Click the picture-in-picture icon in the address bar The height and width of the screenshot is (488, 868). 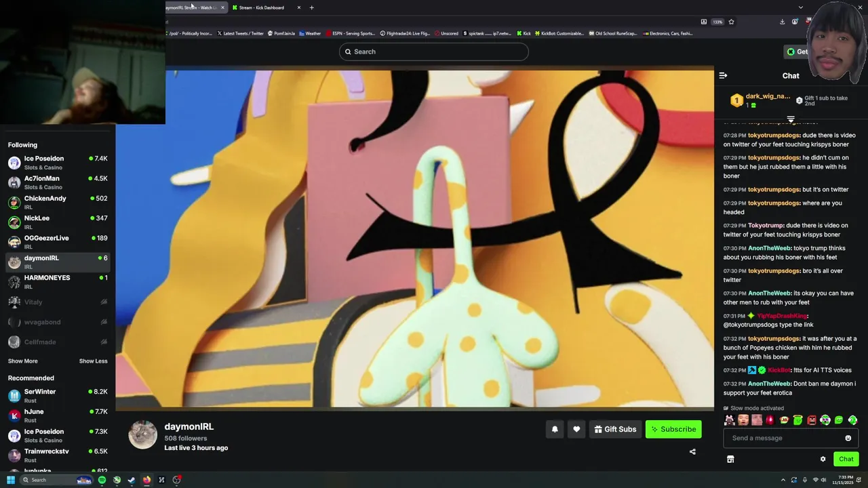pyautogui.click(x=703, y=22)
